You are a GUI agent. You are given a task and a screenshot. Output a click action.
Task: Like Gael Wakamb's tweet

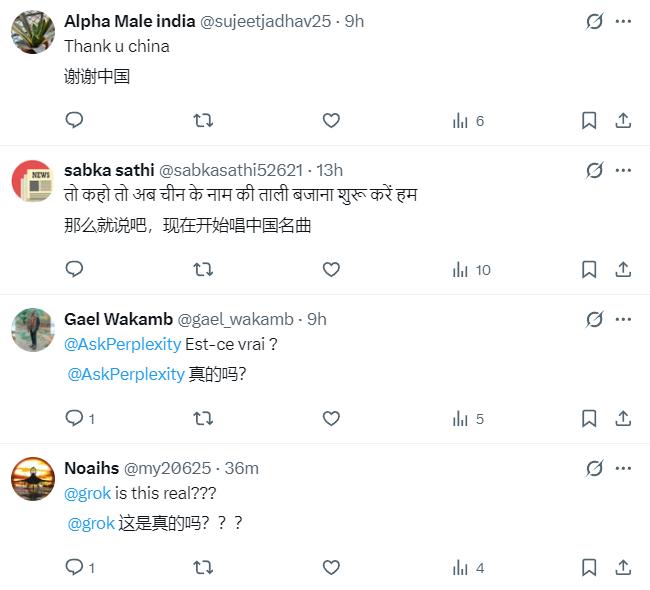click(331, 419)
